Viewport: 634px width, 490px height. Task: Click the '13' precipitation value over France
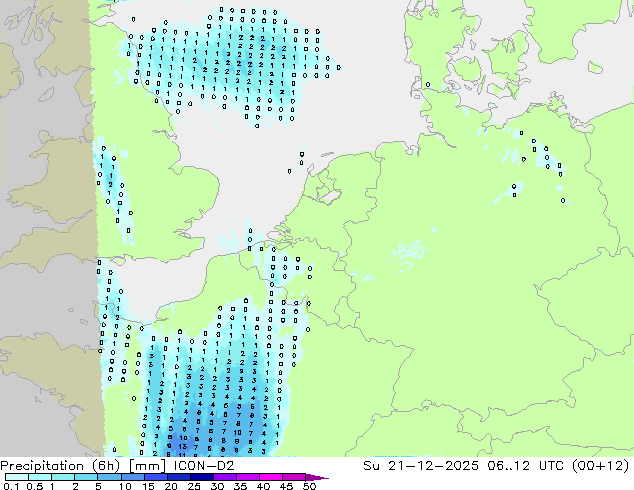pos(183,447)
